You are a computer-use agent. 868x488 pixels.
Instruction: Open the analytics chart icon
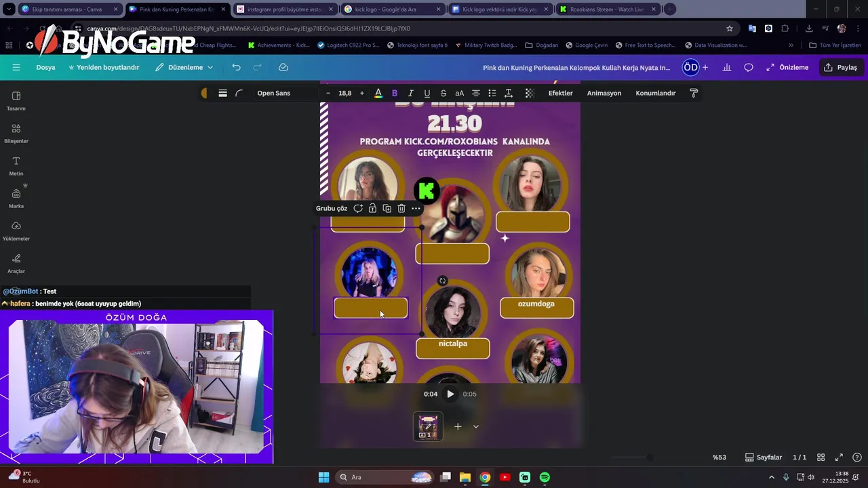pos(727,67)
